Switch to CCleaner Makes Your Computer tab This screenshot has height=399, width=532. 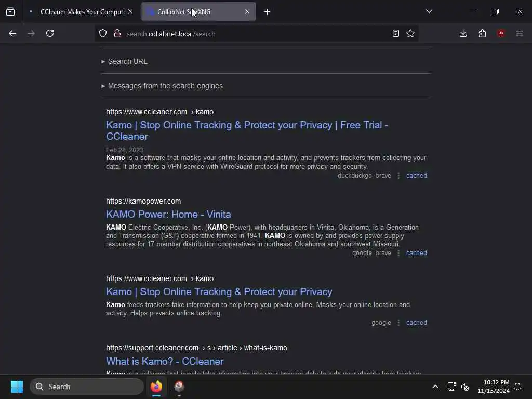[81, 12]
